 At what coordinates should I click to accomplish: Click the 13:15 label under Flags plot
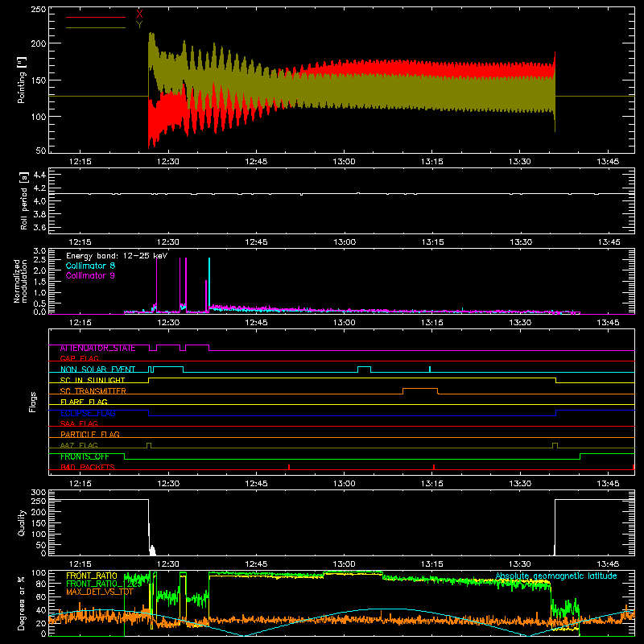pyautogui.click(x=431, y=484)
